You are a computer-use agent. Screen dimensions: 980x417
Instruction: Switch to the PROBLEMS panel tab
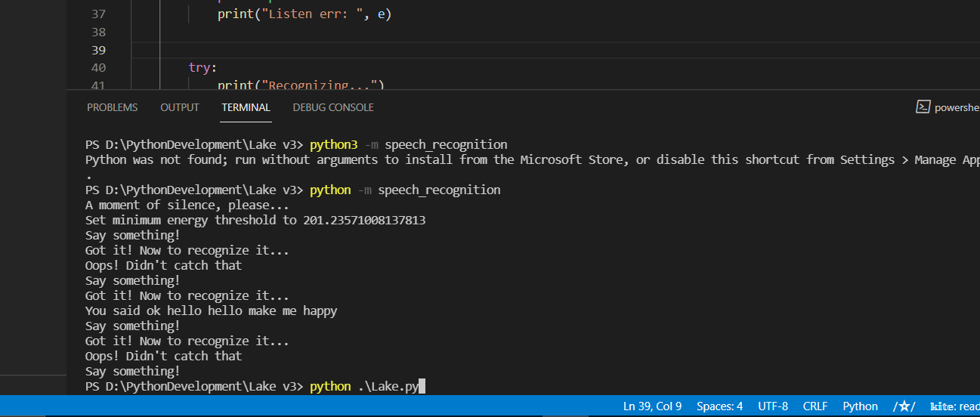click(x=112, y=107)
